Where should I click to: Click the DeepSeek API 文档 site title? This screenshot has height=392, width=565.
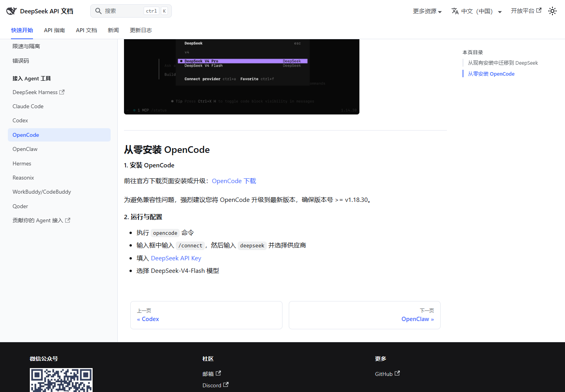[47, 11]
